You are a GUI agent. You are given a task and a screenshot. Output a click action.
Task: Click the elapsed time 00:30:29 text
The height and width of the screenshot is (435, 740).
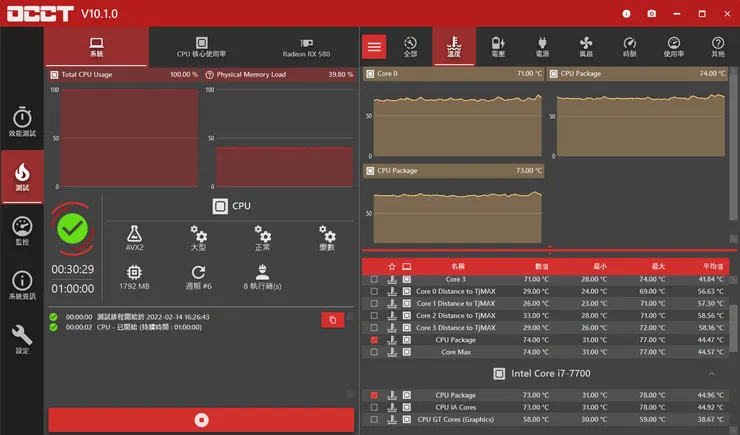pyautogui.click(x=73, y=269)
